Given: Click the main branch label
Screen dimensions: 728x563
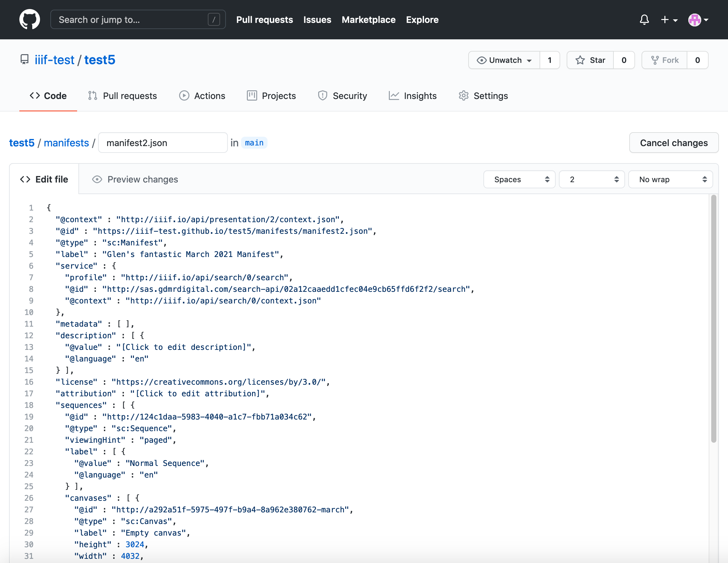Looking at the screenshot, I should tap(254, 143).
